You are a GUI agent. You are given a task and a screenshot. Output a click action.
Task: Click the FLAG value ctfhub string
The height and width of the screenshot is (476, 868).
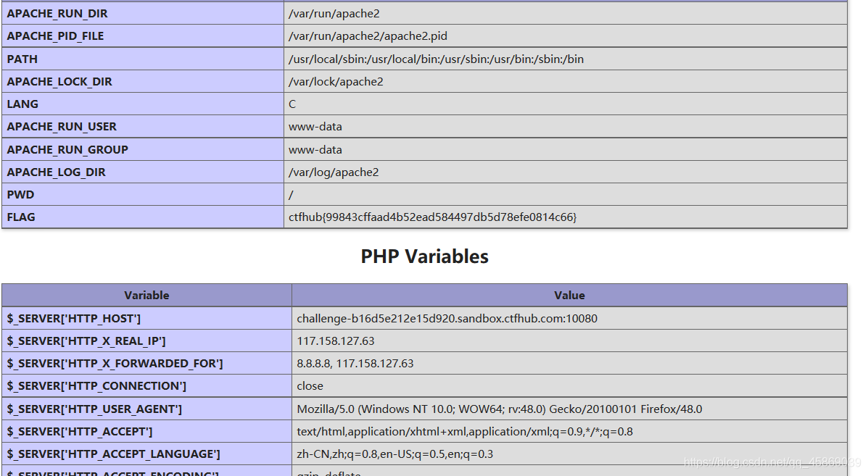pos(432,217)
